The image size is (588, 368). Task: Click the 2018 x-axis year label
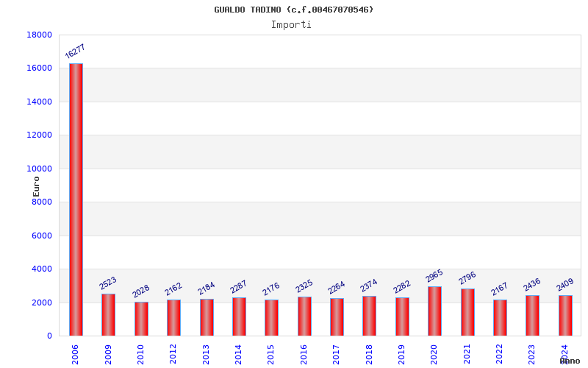[x=369, y=355]
